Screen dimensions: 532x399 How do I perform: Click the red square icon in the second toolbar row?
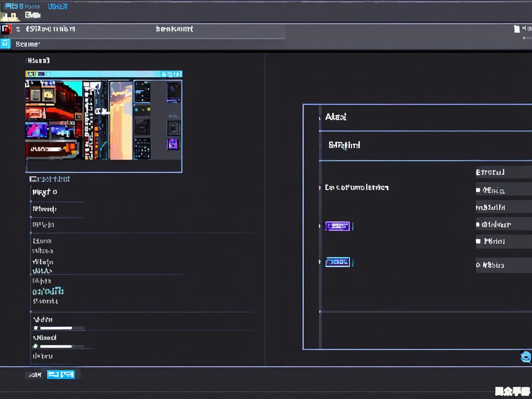(6, 29)
